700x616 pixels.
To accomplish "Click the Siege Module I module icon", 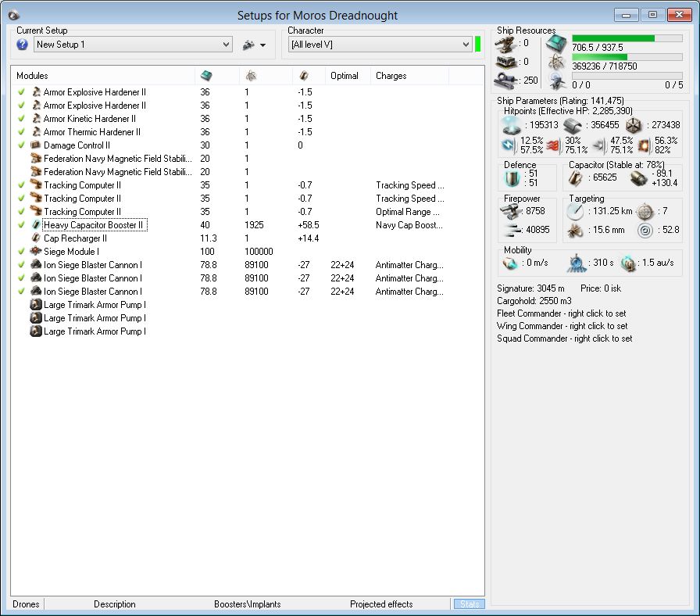I will click(x=36, y=252).
